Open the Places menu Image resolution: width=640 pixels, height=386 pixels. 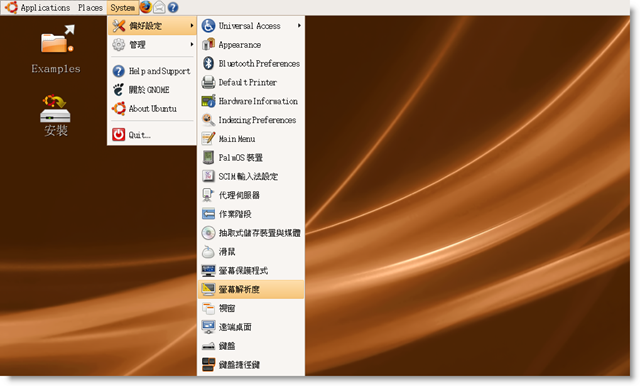(90, 7)
